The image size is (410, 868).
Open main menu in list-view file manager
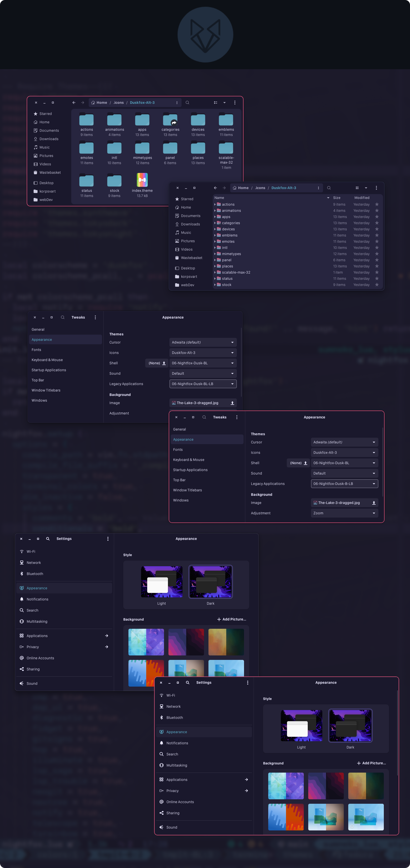[376, 188]
